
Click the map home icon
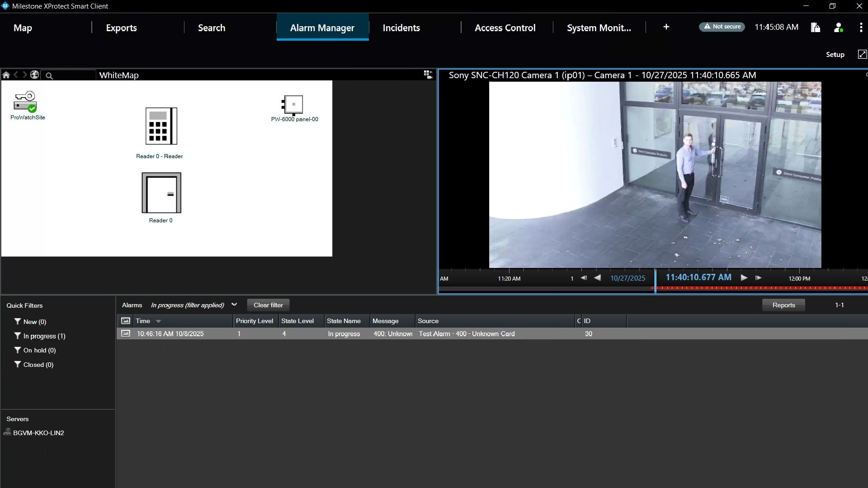pyautogui.click(x=6, y=75)
